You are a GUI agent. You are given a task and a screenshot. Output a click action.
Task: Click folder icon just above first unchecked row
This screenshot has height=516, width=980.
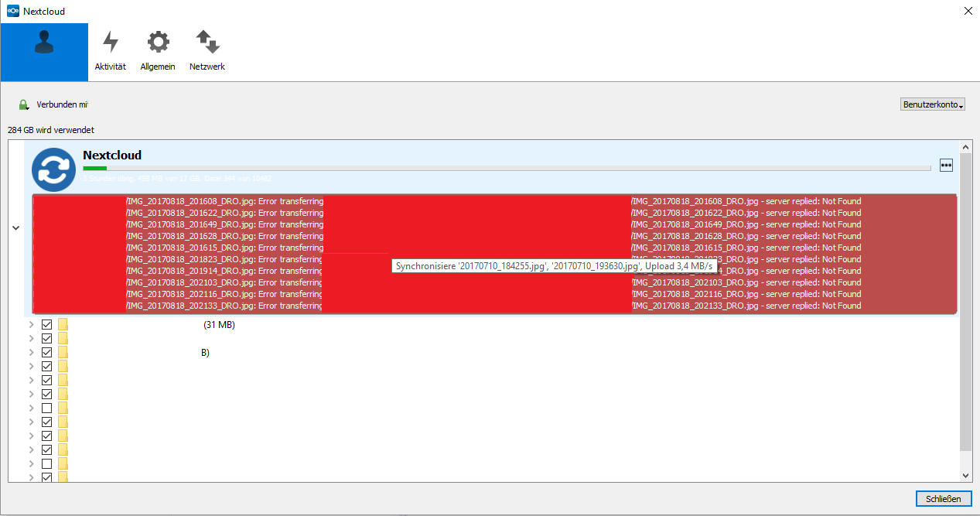(63, 394)
